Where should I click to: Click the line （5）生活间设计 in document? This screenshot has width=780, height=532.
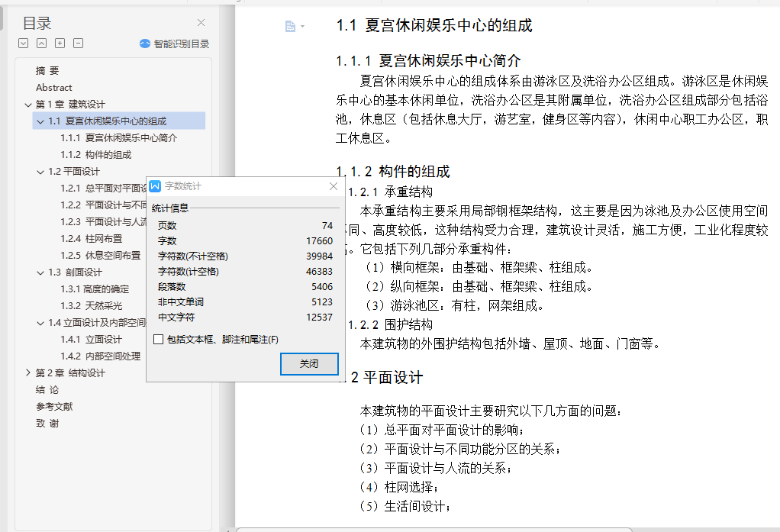(405, 507)
